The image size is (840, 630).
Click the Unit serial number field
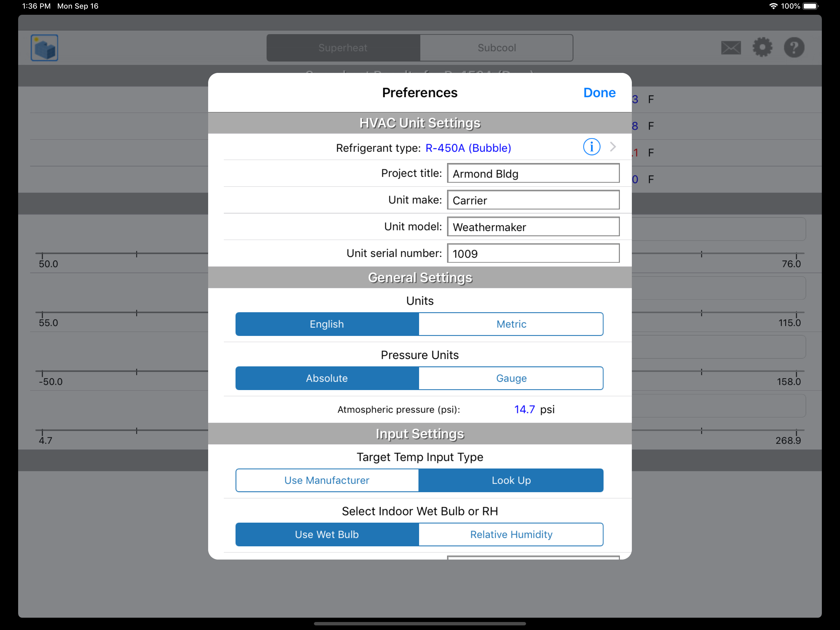coord(533,253)
